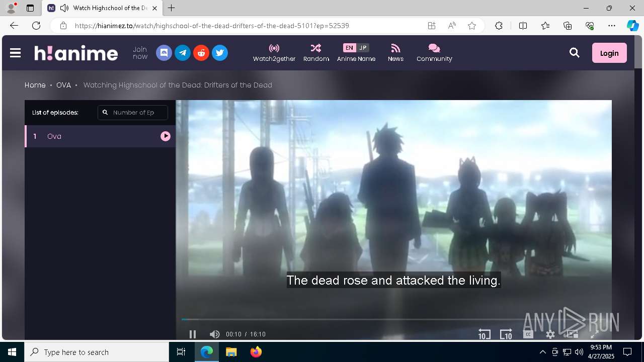This screenshot has height=362, width=644.
Task: Open the browser profile icon
Action: [x=11, y=8]
